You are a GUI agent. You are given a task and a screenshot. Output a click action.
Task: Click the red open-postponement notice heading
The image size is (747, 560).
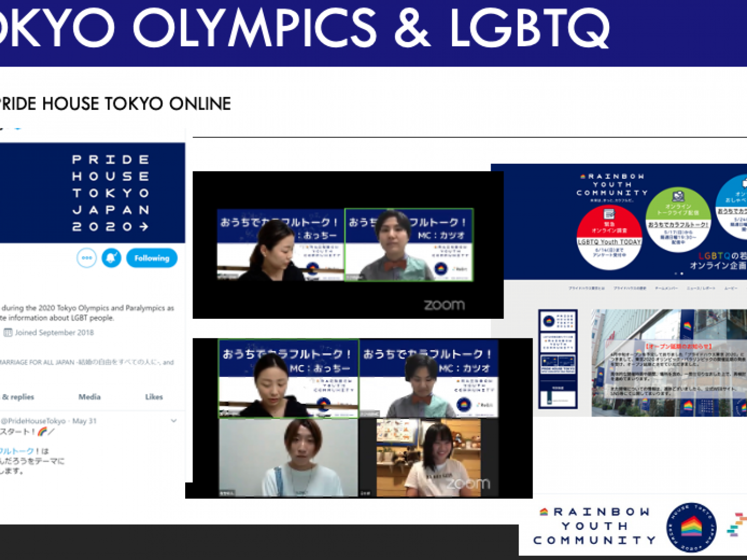click(x=678, y=346)
